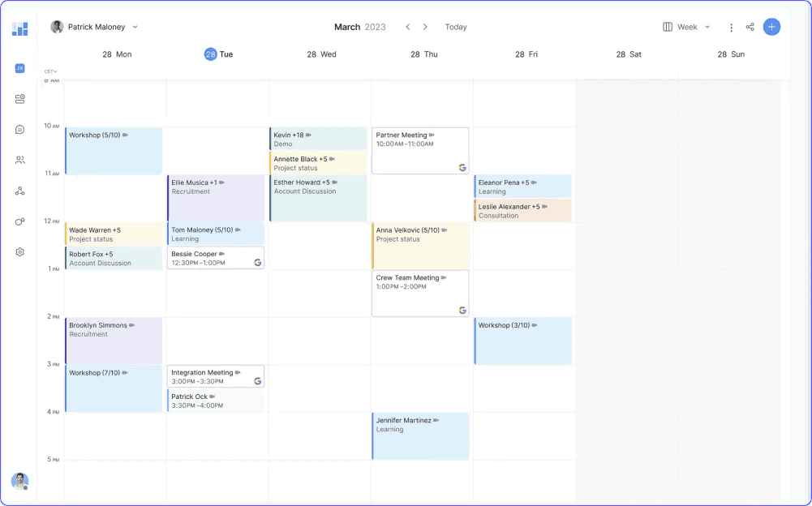
Task: Select the 28 Tue day header
Action: coord(218,54)
